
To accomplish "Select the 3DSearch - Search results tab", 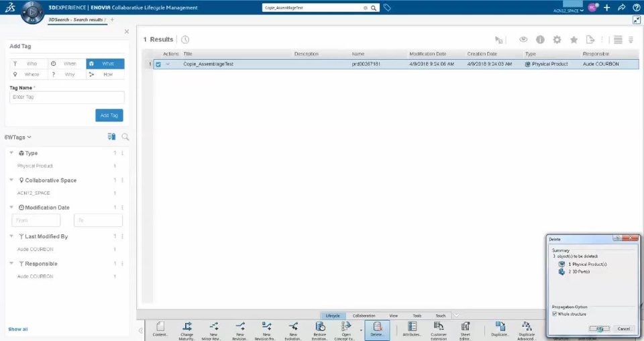I will click(x=76, y=19).
